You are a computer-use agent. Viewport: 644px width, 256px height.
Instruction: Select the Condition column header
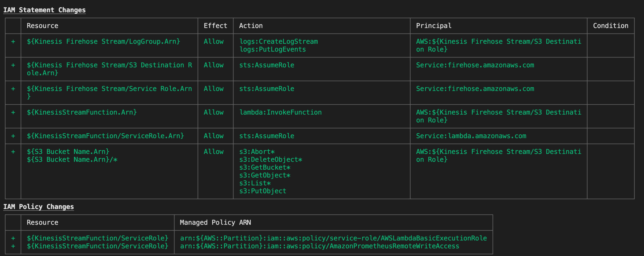(610, 26)
